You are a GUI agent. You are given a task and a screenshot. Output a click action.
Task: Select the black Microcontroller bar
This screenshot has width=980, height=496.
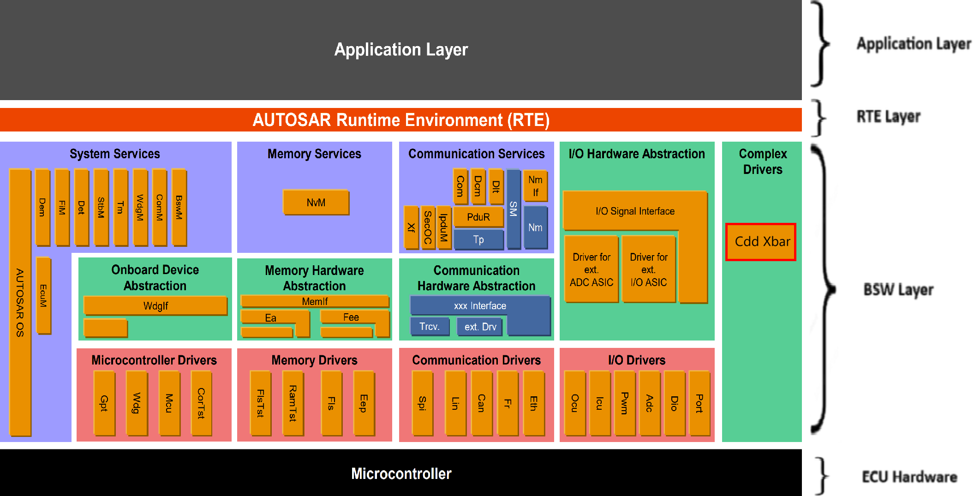pos(400,473)
